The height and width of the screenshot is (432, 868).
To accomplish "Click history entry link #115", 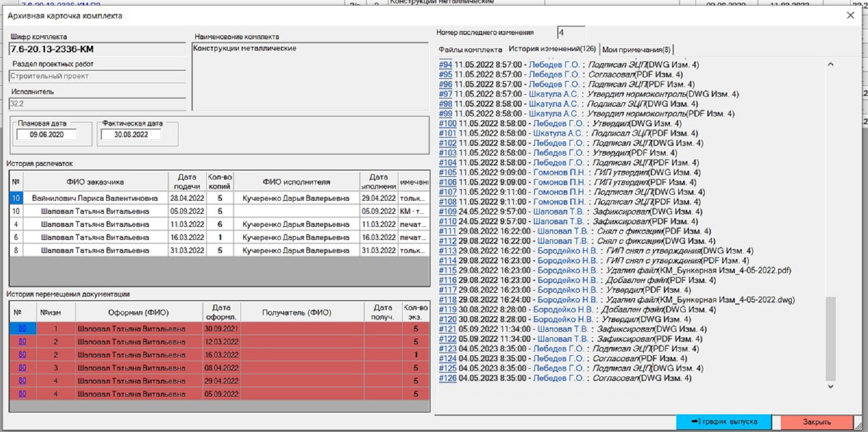I will click(447, 270).
